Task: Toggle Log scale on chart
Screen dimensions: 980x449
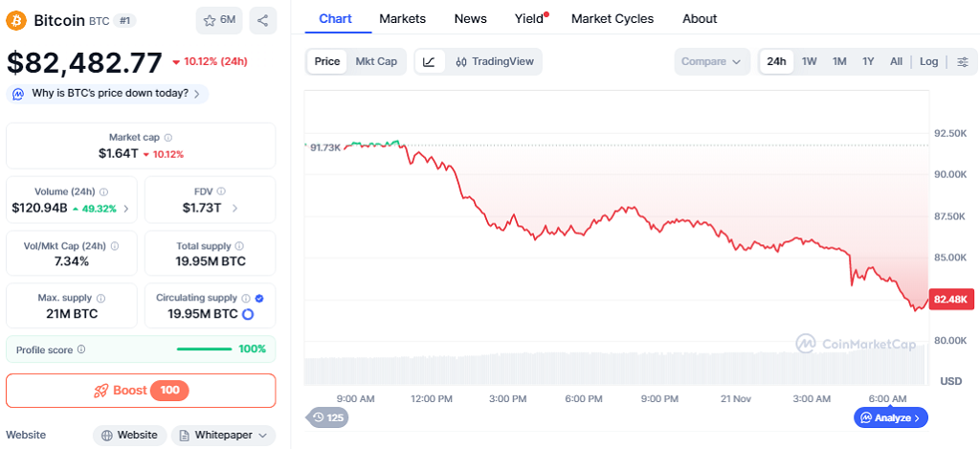Action: coord(928,61)
